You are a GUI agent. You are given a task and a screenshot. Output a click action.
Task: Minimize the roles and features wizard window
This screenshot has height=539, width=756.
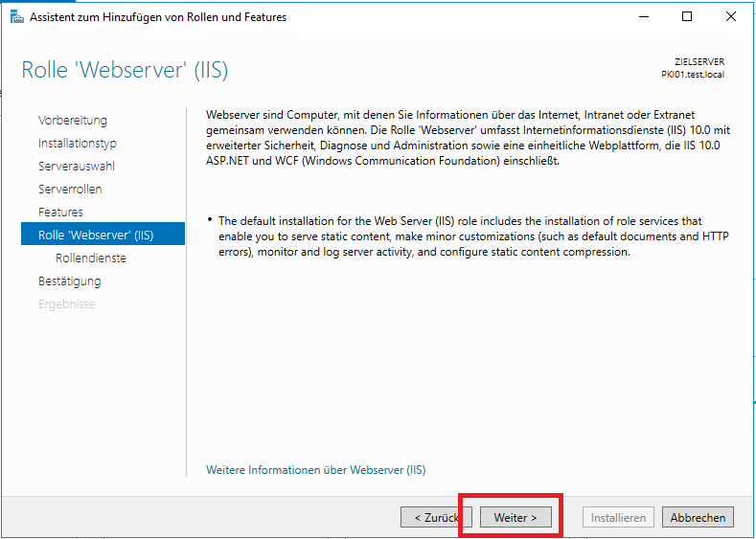click(x=643, y=16)
